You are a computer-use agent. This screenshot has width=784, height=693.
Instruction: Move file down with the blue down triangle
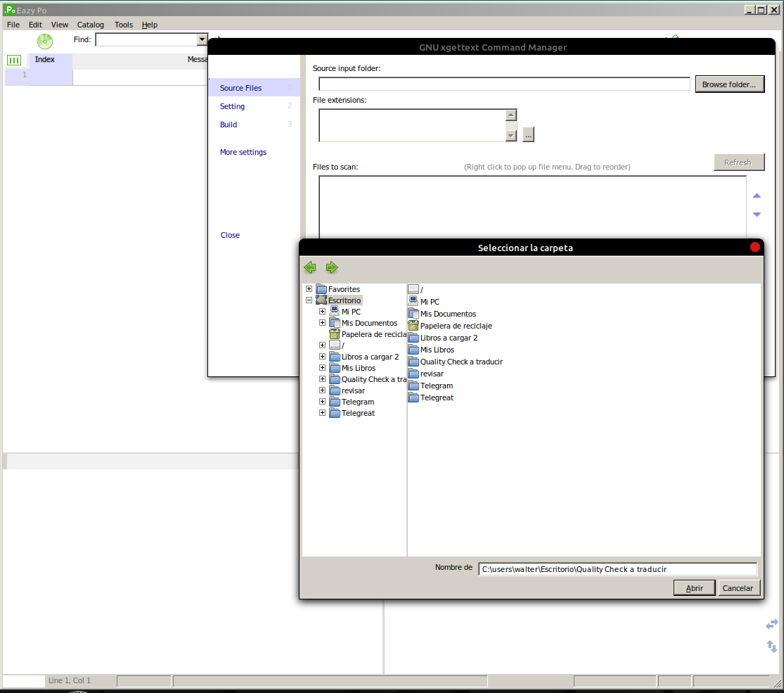[757, 215]
